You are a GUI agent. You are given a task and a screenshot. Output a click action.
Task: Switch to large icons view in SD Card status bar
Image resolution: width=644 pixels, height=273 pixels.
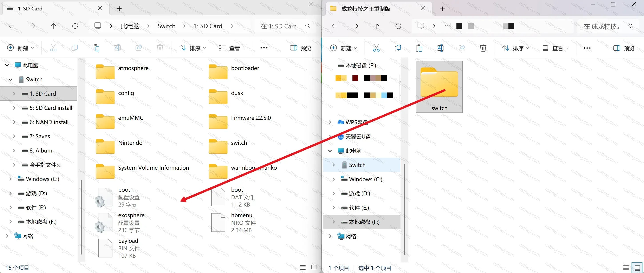pyautogui.click(x=314, y=267)
